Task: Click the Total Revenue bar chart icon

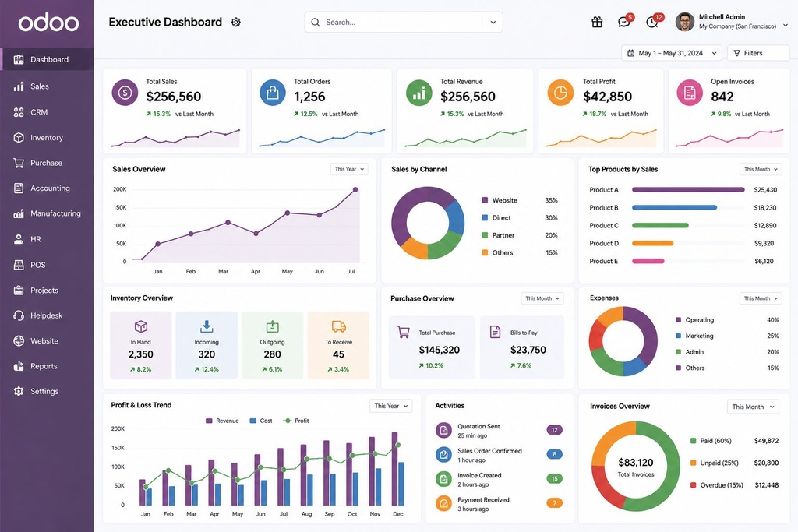Action: click(418, 93)
